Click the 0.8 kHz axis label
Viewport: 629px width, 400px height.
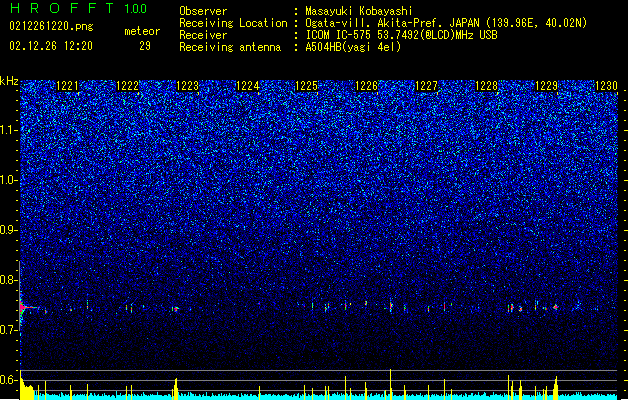[9, 280]
